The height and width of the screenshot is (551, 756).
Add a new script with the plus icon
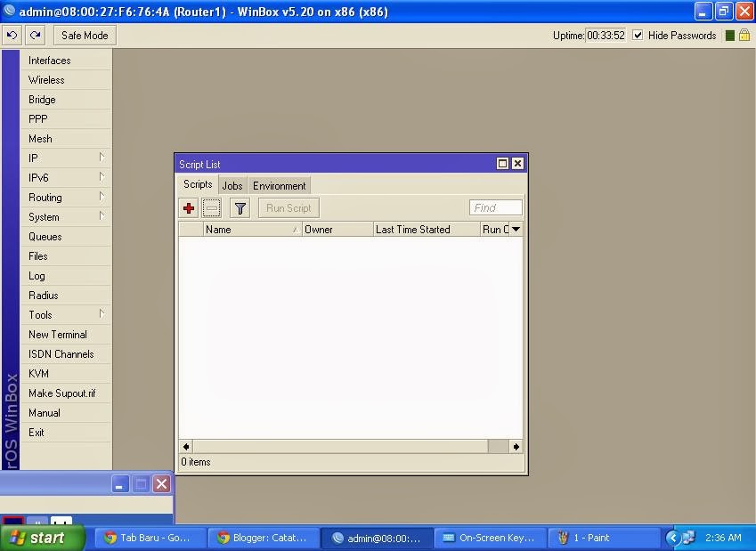pos(189,207)
